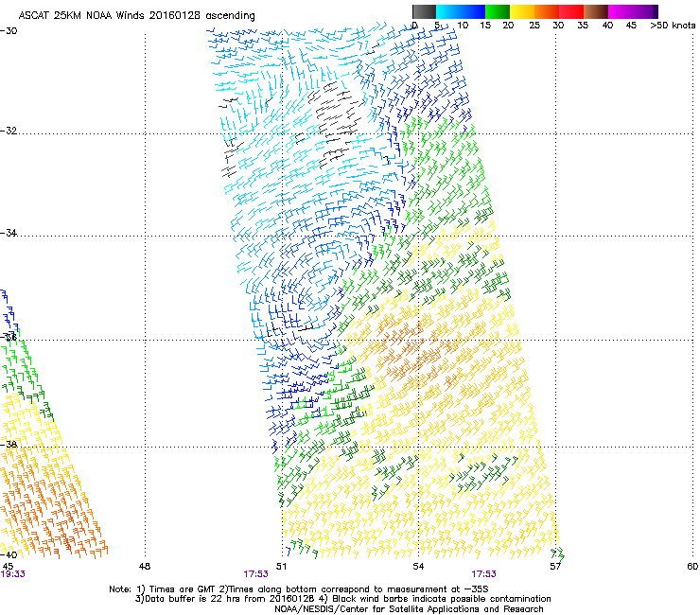Click the magenta-purple 40-50 knots legend segment
The image size is (700, 615).
point(633,11)
